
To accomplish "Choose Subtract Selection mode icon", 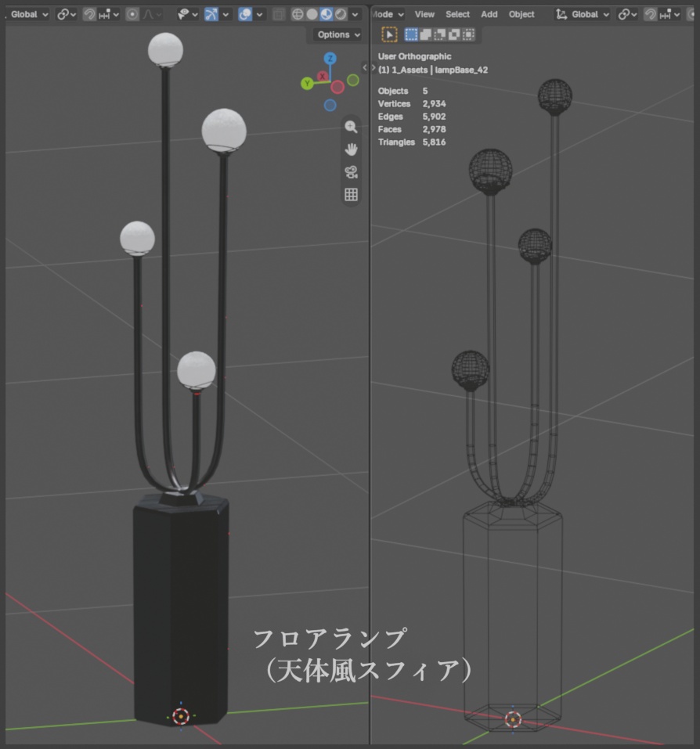I will coord(439,34).
